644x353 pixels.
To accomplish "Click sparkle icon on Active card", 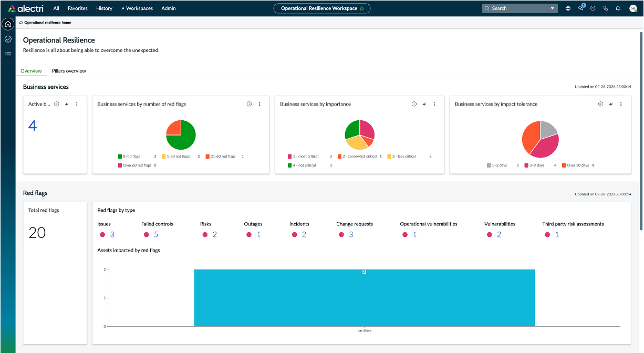I will [x=67, y=104].
